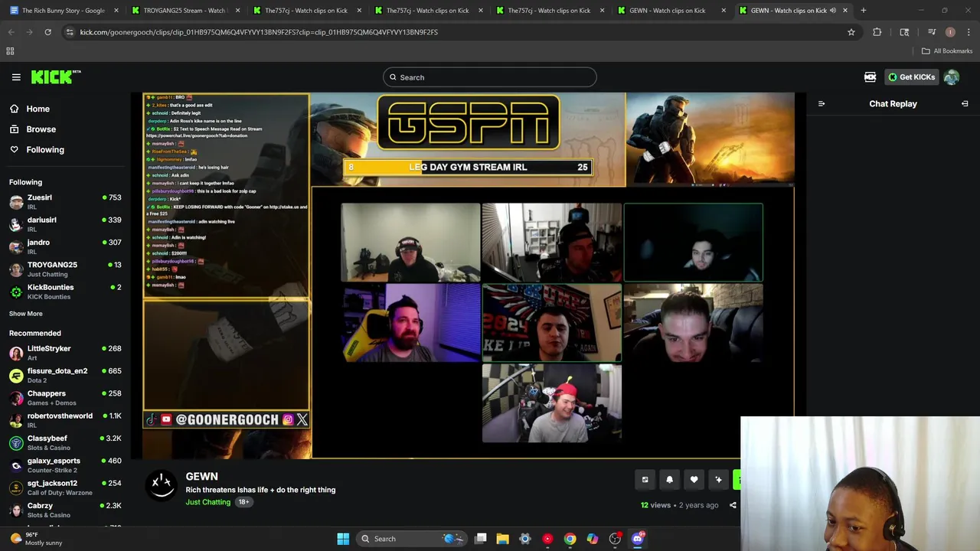This screenshot has height=551, width=980.
Task: Open Chrome from the taskbar
Action: coord(570,539)
